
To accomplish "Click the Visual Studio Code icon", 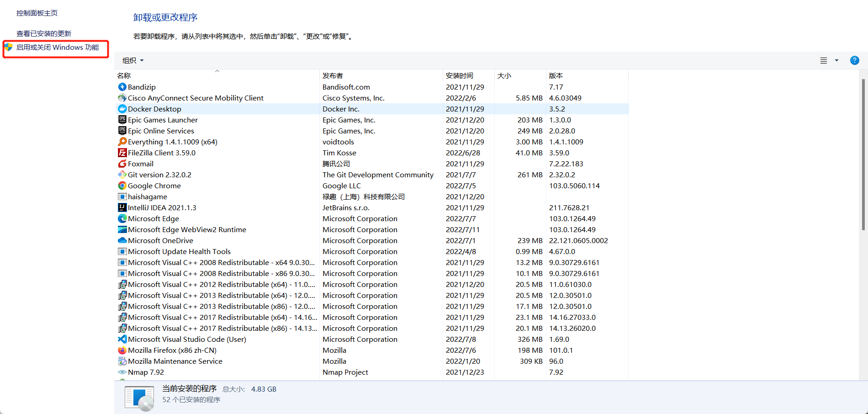I will pos(122,339).
